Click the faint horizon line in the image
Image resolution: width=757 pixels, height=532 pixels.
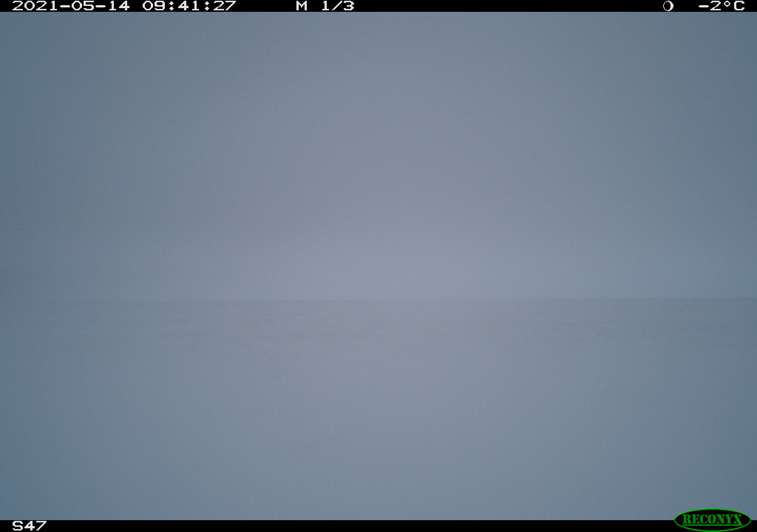click(378, 301)
